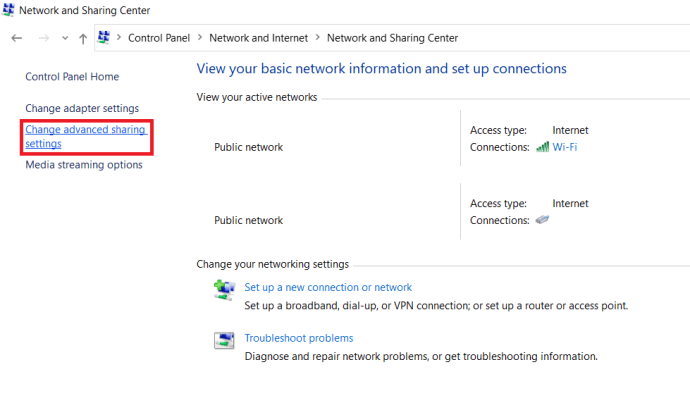Select Network and Internet in the breadcrumb
This screenshot has height=410, width=690.
(259, 38)
